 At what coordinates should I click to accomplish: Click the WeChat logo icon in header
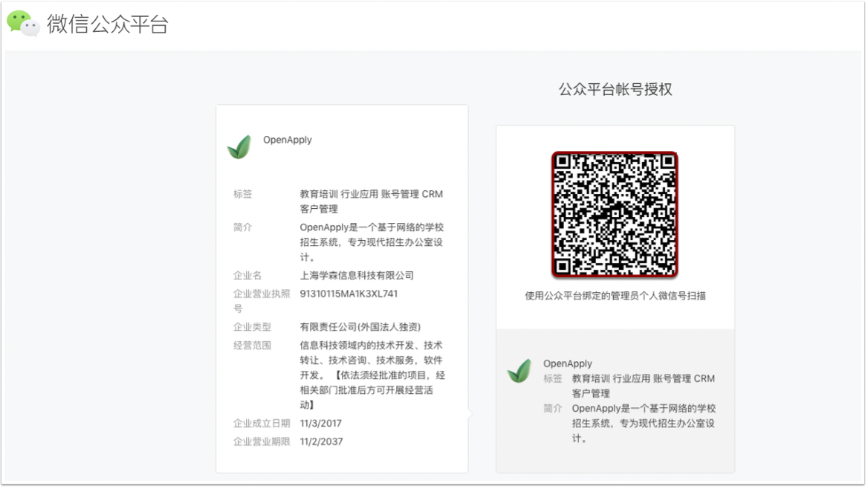tap(23, 24)
